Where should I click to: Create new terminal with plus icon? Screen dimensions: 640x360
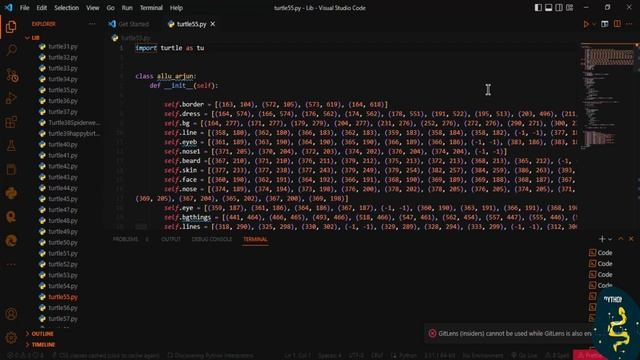[602, 239]
